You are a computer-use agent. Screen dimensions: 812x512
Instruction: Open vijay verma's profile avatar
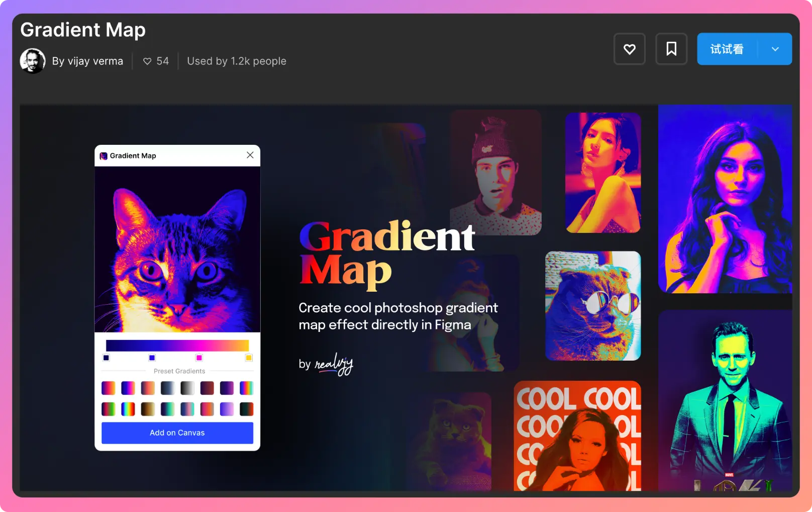33,61
